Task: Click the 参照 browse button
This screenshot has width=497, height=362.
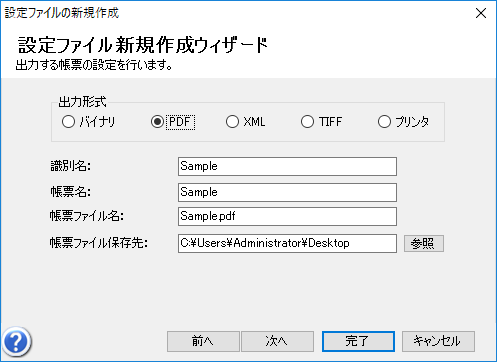Action: coord(424,243)
